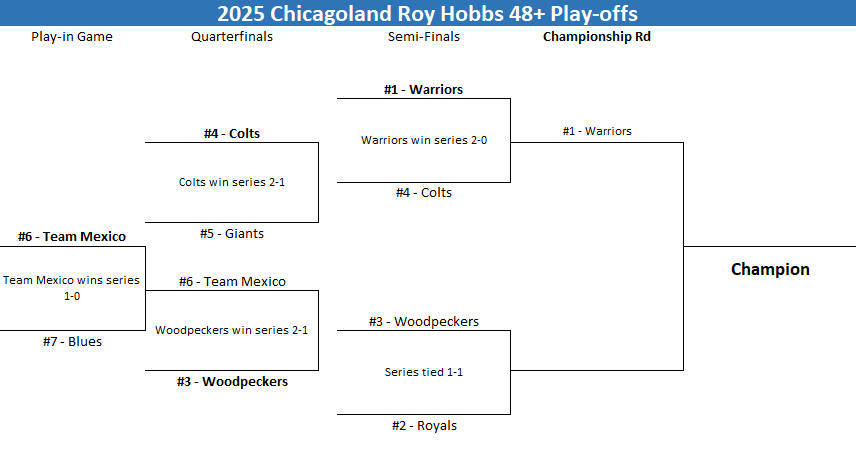
Task: Select the '#1 - Warriors' championship round entry
Action: [597, 131]
